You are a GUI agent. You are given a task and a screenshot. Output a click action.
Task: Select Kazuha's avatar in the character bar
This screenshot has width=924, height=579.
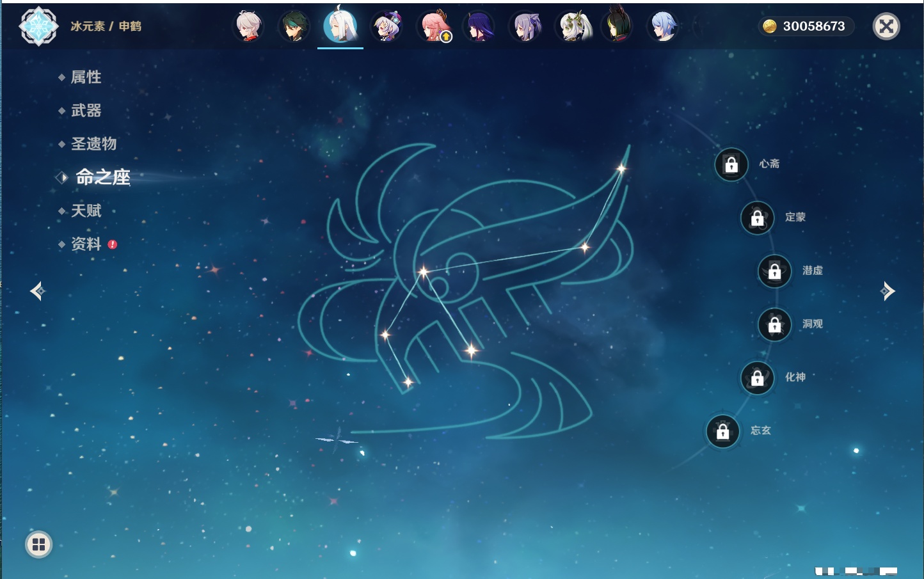pos(248,26)
